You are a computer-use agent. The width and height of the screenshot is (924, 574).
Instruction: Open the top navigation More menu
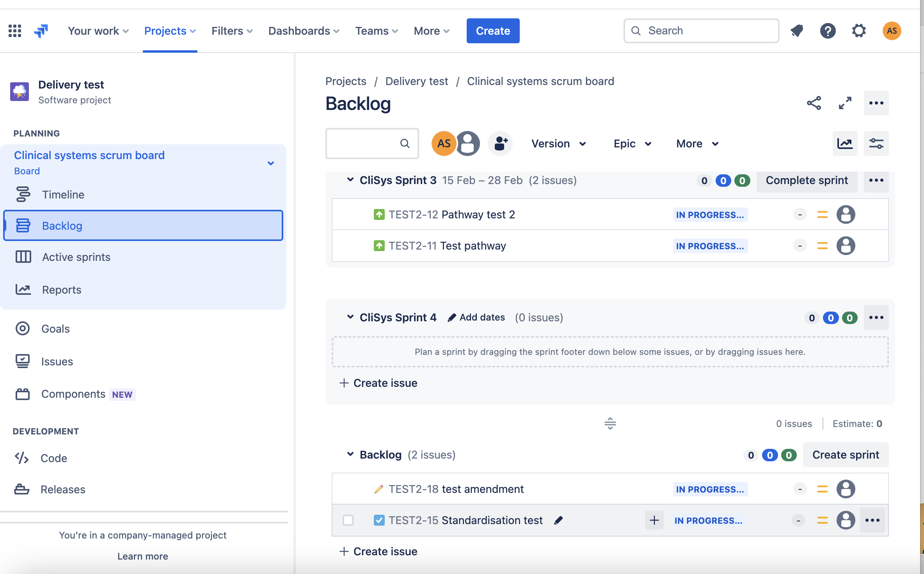tap(432, 31)
